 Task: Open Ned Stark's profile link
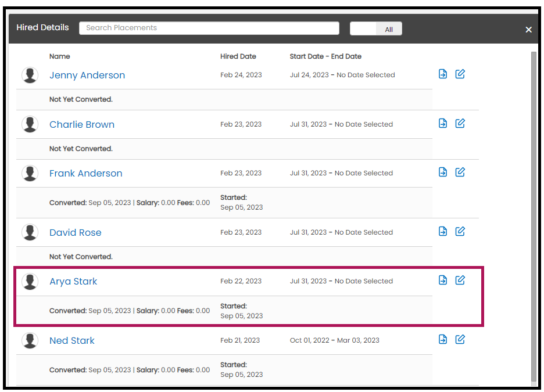(72, 341)
